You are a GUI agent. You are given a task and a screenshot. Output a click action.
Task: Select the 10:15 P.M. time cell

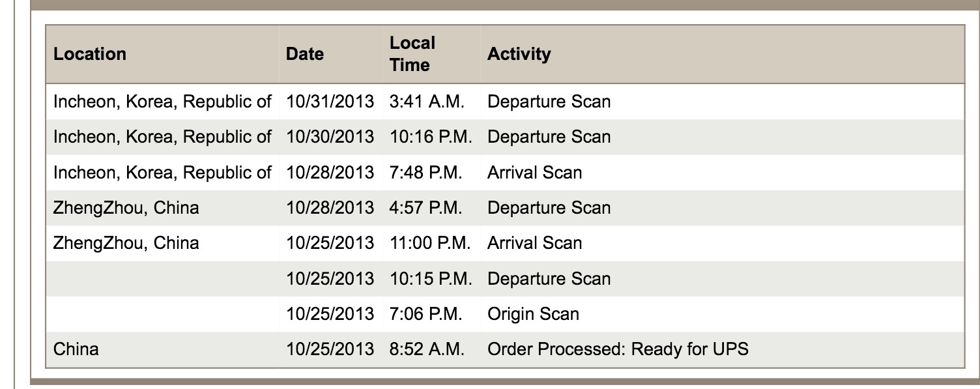[x=431, y=278]
